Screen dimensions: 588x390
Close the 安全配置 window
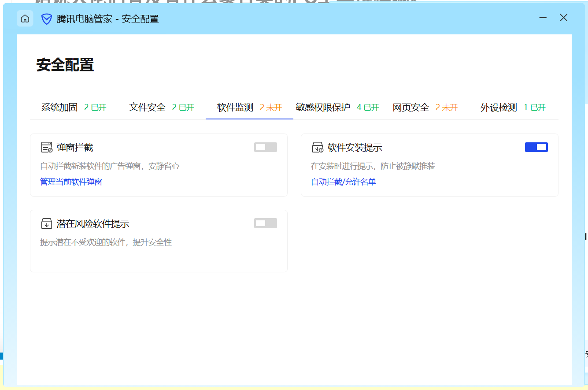(563, 18)
